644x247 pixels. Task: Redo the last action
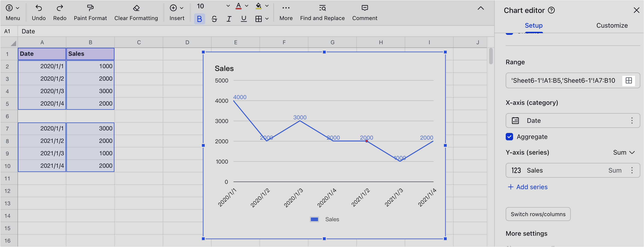point(60,11)
